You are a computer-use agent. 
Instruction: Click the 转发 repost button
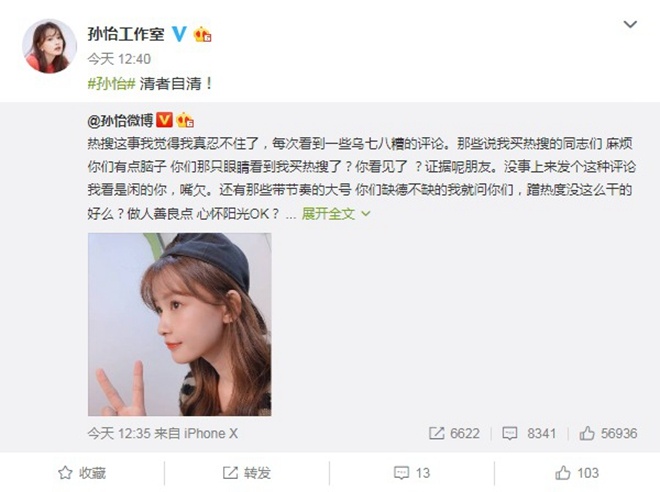(x=247, y=473)
